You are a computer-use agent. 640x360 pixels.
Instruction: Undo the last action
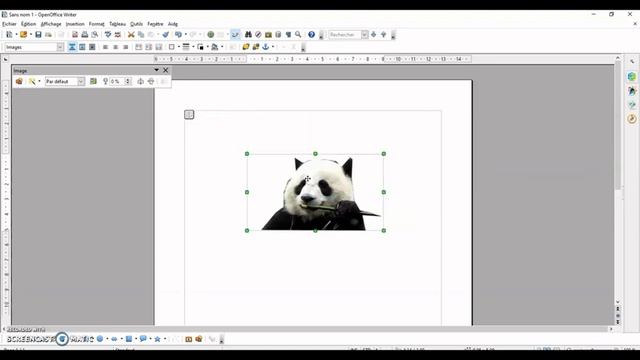178,35
